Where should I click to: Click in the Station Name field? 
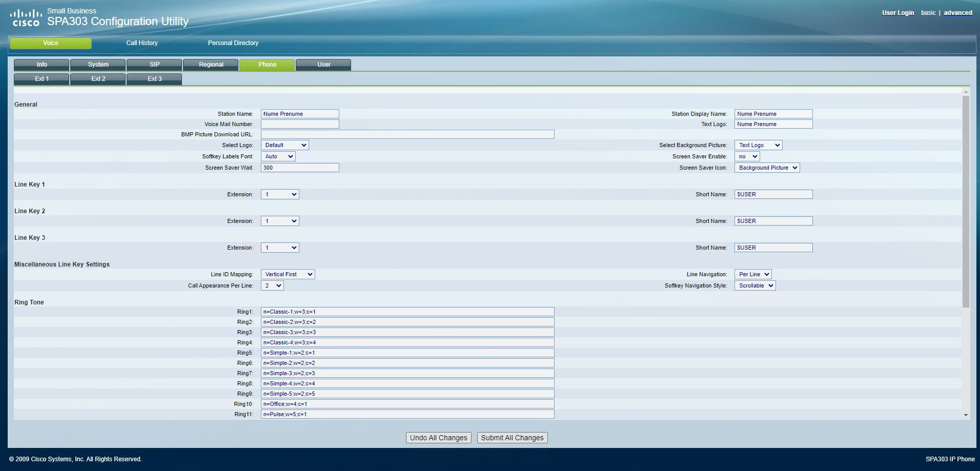[x=300, y=114]
